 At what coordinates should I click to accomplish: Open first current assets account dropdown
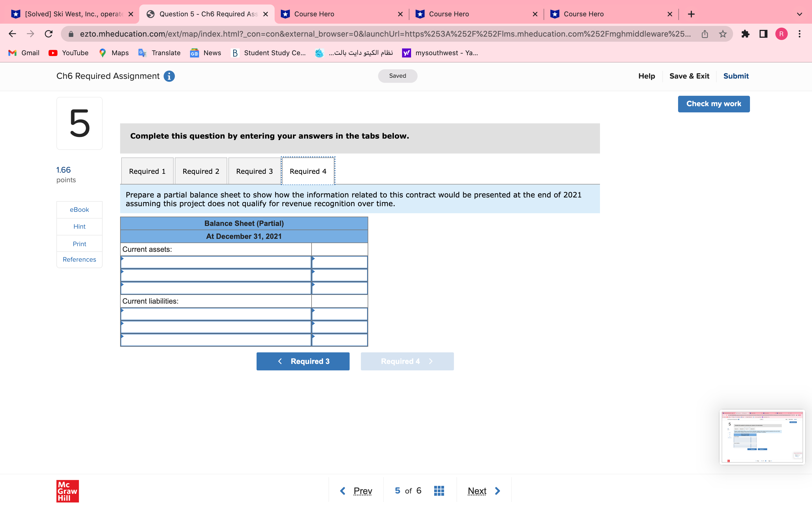point(216,262)
